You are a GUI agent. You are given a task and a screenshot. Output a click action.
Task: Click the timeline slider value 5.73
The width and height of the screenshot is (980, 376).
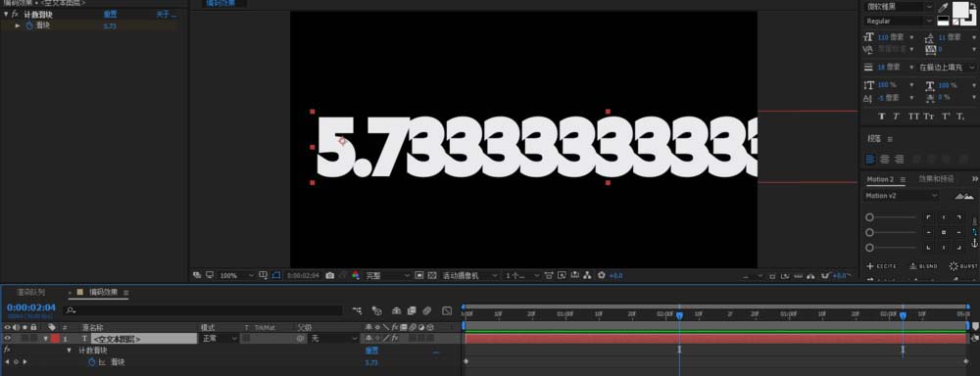(371, 362)
